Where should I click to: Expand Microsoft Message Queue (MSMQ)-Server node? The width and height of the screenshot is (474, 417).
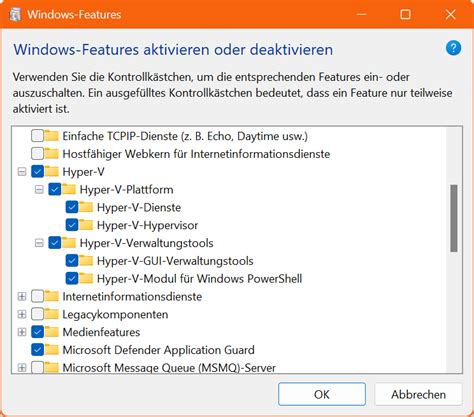[x=22, y=368]
